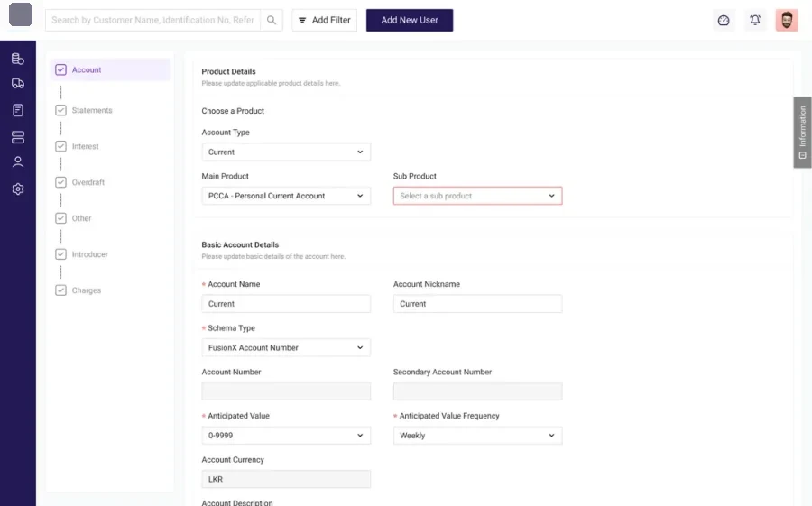Open the Sub Product dropdown
812x506 pixels.
pos(477,196)
